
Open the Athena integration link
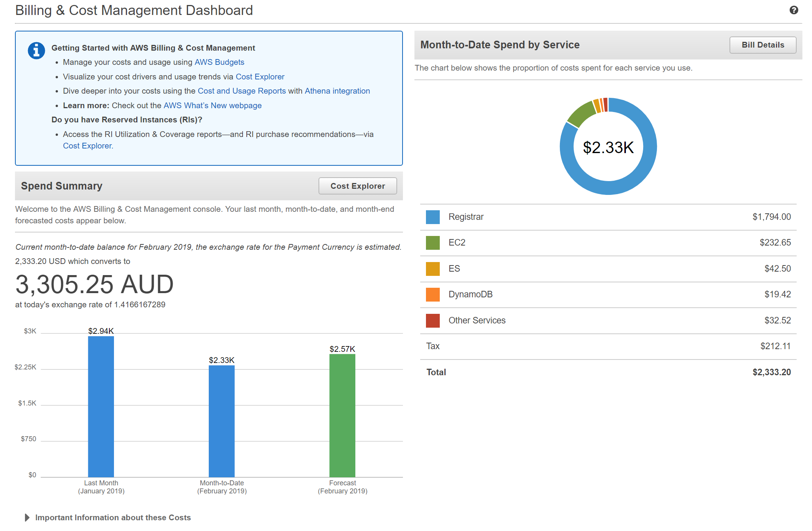[x=337, y=91]
